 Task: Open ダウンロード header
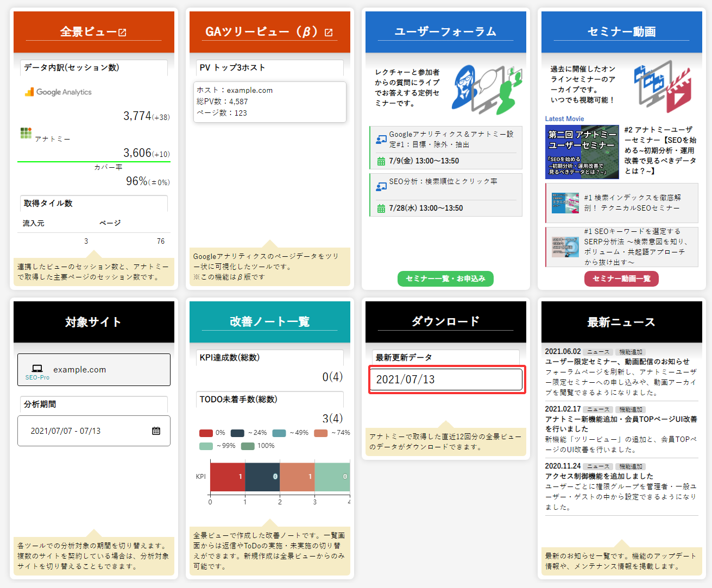(445, 322)
